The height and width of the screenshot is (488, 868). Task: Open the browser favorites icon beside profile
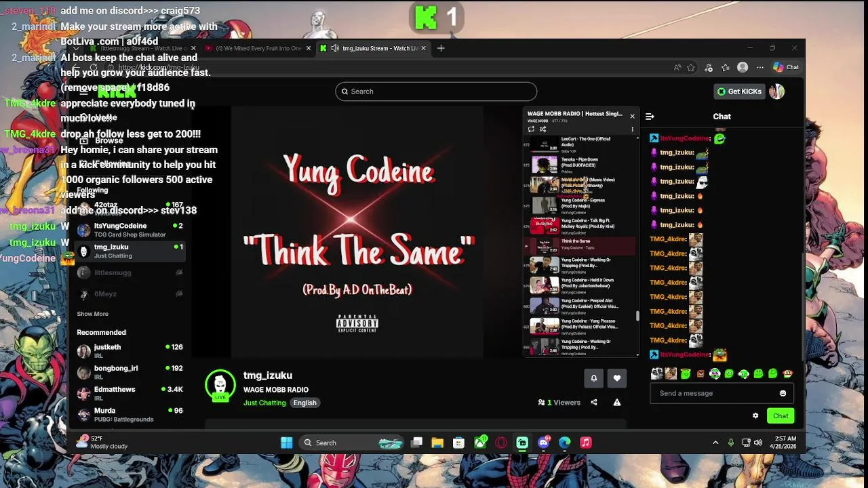click(726, 67)
